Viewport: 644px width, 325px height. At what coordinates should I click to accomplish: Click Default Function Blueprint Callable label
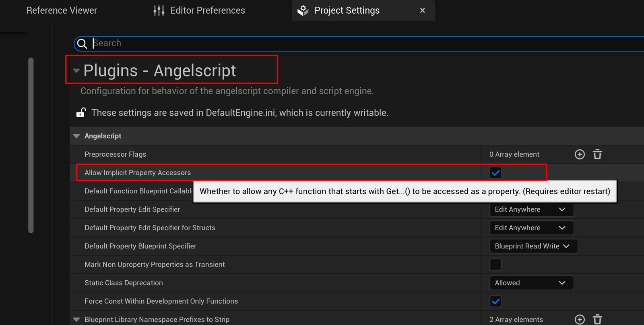coord(138,191)
